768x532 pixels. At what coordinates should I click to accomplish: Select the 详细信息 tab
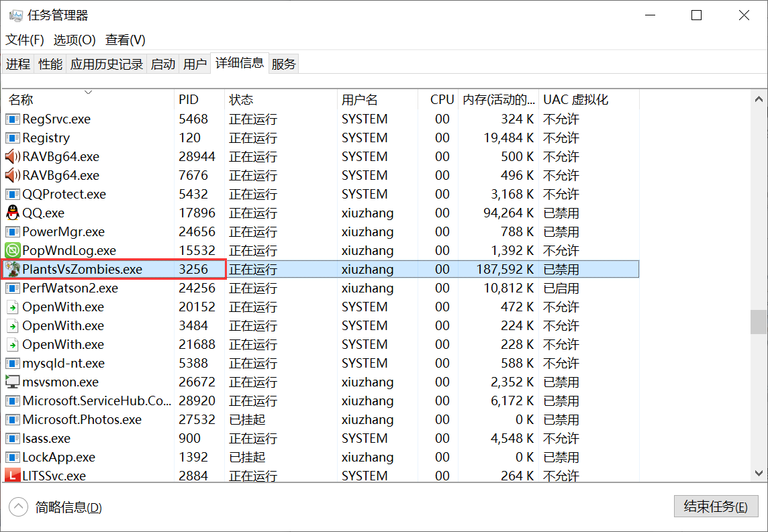click(x=240, y=62)
